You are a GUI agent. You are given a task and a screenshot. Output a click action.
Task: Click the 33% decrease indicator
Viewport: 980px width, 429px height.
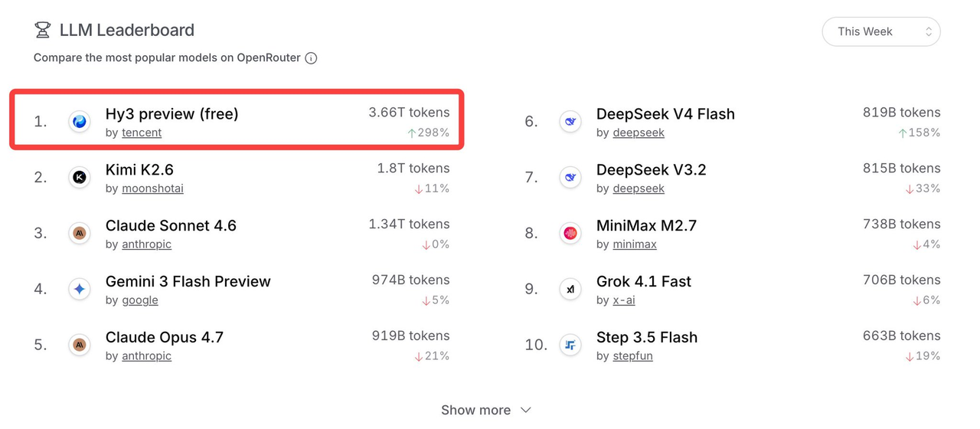pyautogui.click(x=923, y=188)
